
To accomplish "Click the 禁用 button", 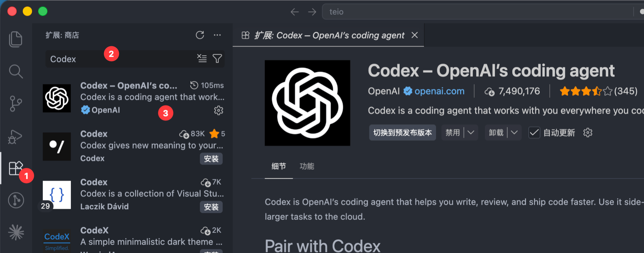I will (453, 133).
